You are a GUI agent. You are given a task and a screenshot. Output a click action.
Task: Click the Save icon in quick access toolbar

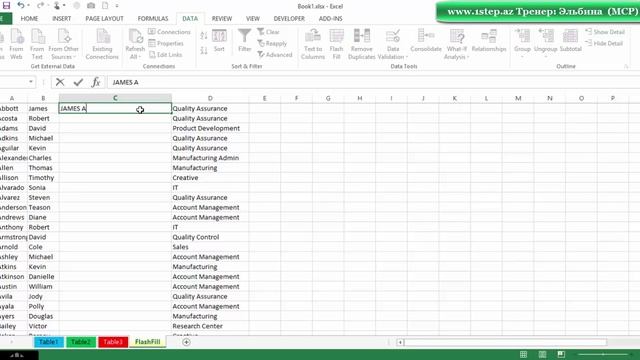click(x=6, y=6)
